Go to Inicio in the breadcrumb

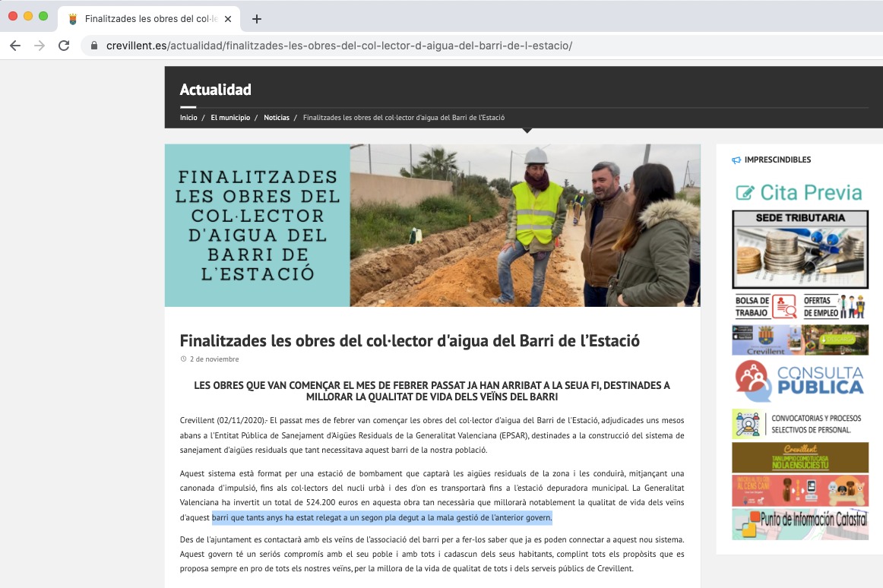click(x=188, y=118)
